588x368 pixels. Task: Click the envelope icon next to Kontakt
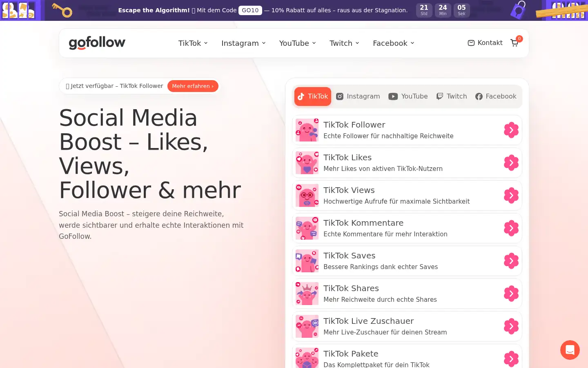tap(471, 43)
